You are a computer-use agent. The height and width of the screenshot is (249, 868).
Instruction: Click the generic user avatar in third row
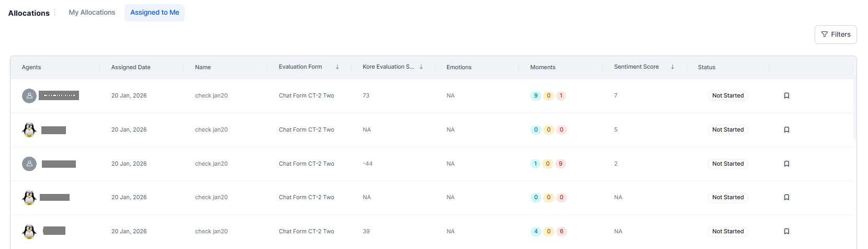click(29, 164)
